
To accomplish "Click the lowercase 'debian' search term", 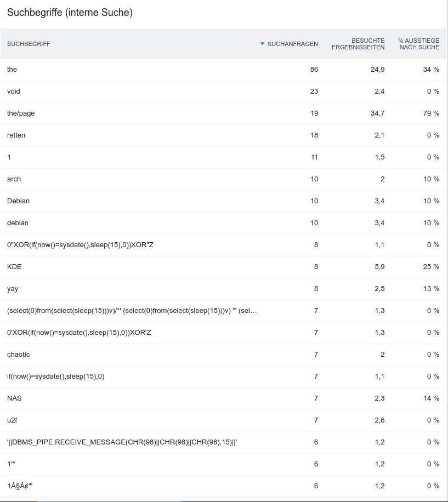I will click(x=18, y=223).
